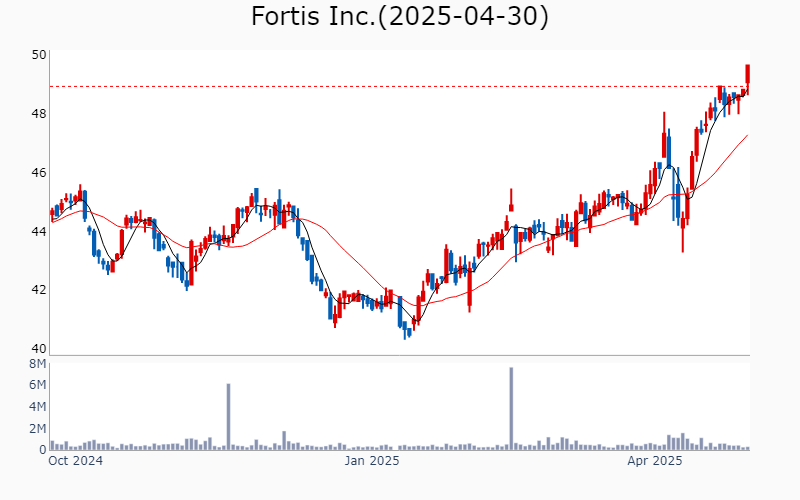
Task: Click the volume bar just under 6M
Action: click(229, 417)
